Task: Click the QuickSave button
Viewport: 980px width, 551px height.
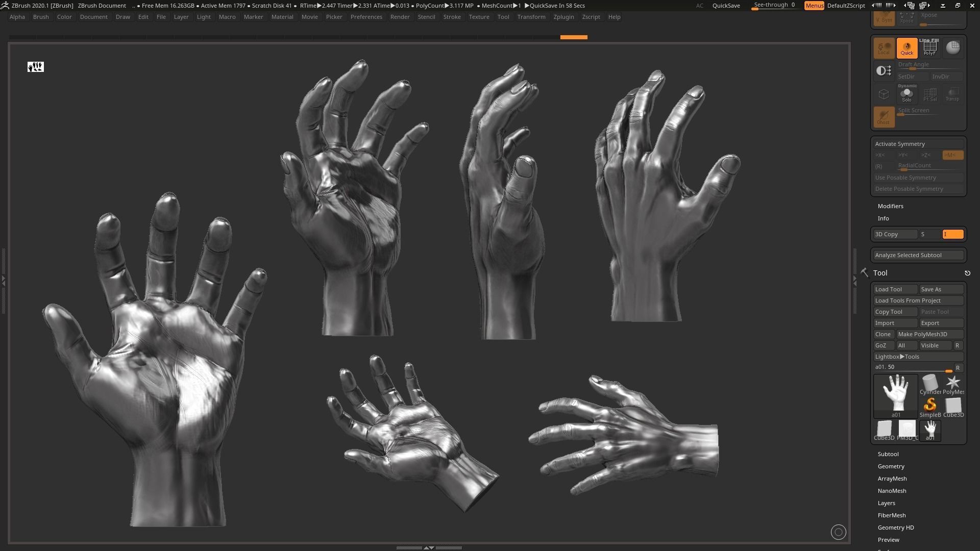Action: point(726,6)
